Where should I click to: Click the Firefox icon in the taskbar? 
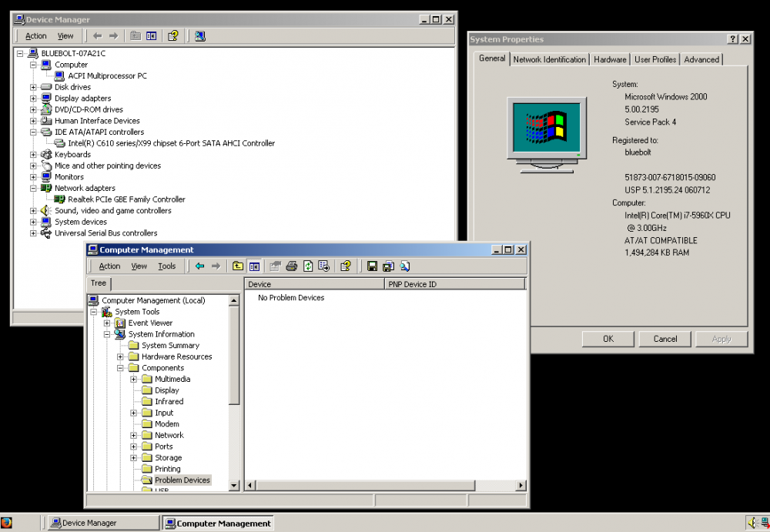(8, 523)
